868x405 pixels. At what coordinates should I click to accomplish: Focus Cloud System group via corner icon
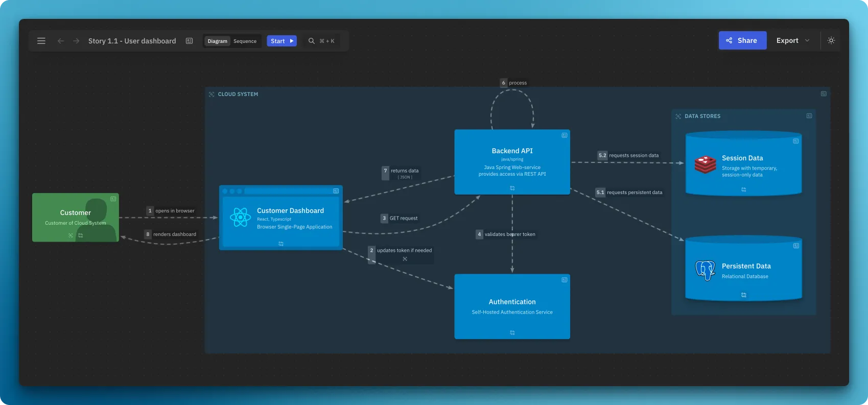click(x=212, y=94)
